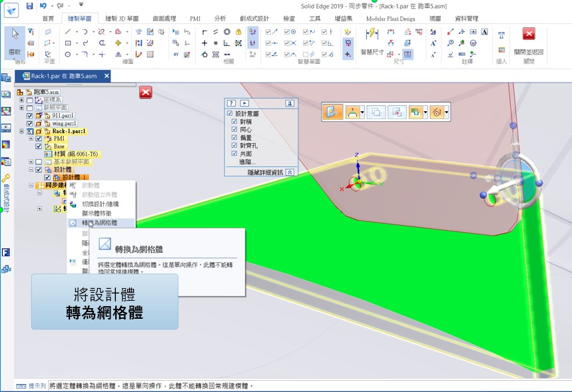Click the lock relation icon in 相關 group

pos(238,32)
